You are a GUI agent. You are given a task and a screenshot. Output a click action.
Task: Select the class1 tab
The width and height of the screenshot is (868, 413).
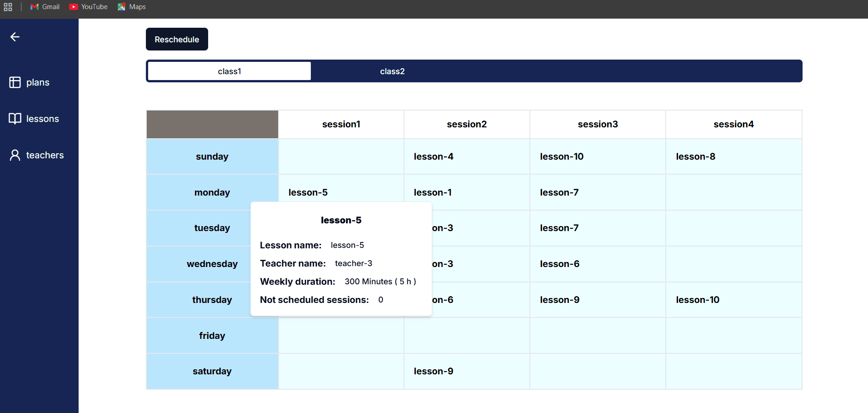point(229,71)
